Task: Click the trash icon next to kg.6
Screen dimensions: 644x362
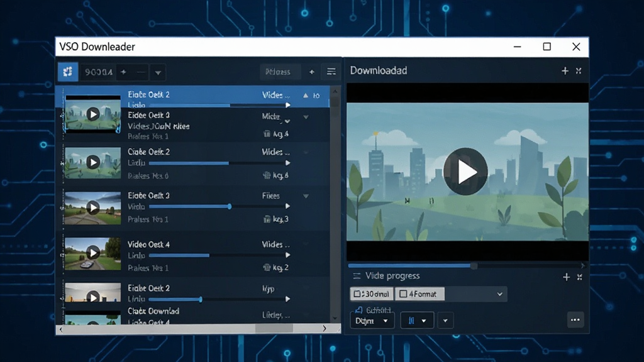Action: tap(267, 176)
